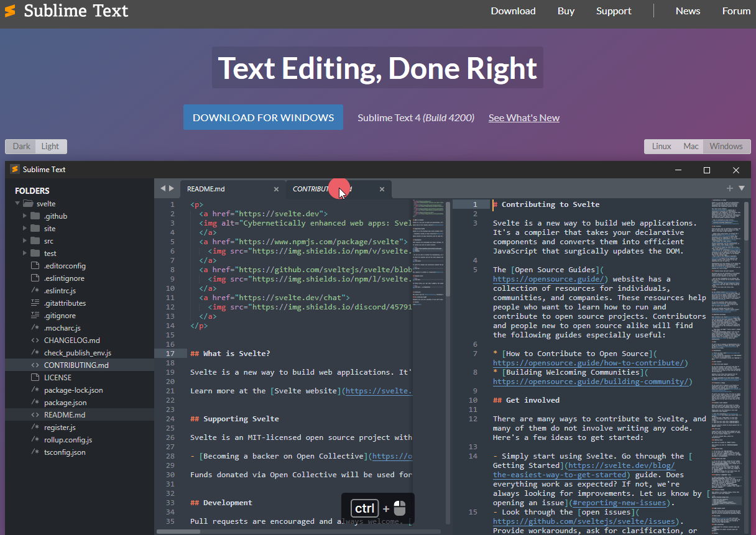Close the CONTRIBUTING.md tab
This screenshot has height=535, width=756.
tap(382, 189)
